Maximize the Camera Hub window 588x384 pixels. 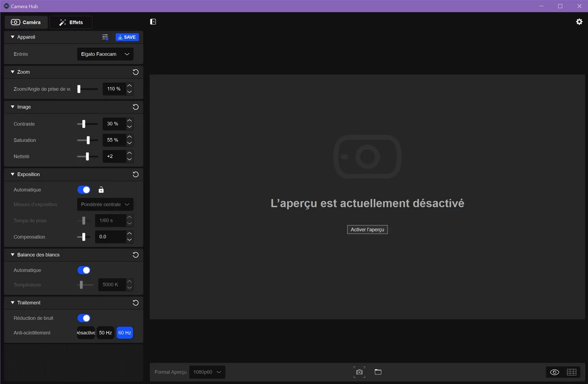pos(560,6)
